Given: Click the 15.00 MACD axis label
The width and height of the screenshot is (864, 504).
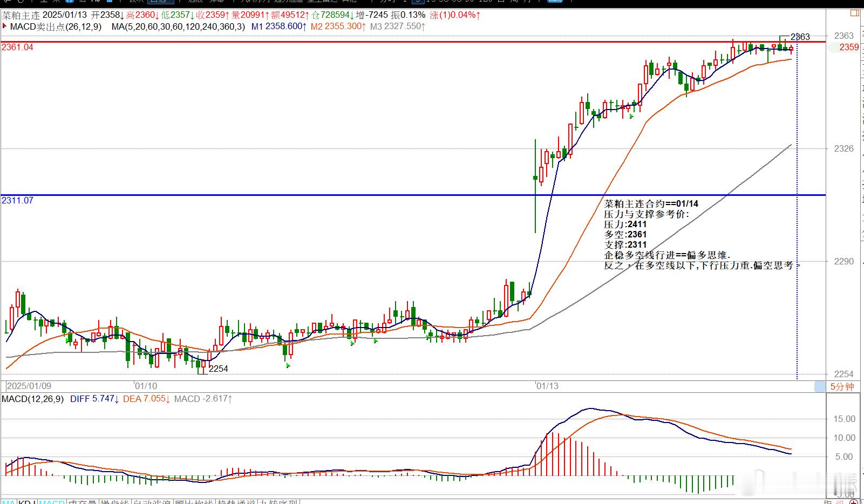Looking at the screenshot, I should pyautogui.click(x=845, y=419).
